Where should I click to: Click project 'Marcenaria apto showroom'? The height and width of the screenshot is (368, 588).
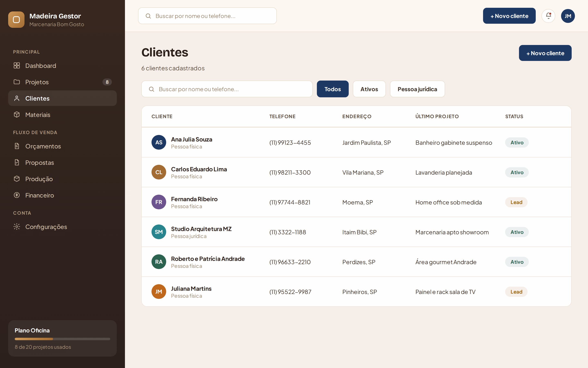click(x=452, y=232)
